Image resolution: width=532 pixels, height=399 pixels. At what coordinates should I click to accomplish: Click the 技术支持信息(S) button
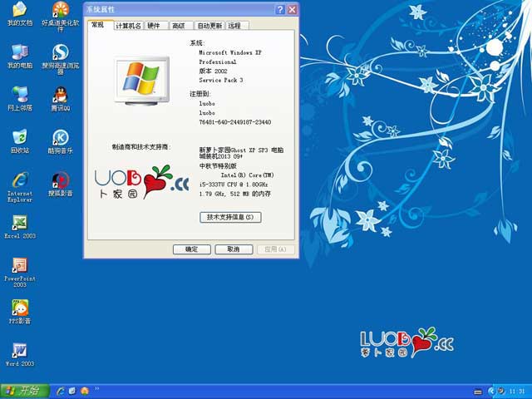click(230, 217)
